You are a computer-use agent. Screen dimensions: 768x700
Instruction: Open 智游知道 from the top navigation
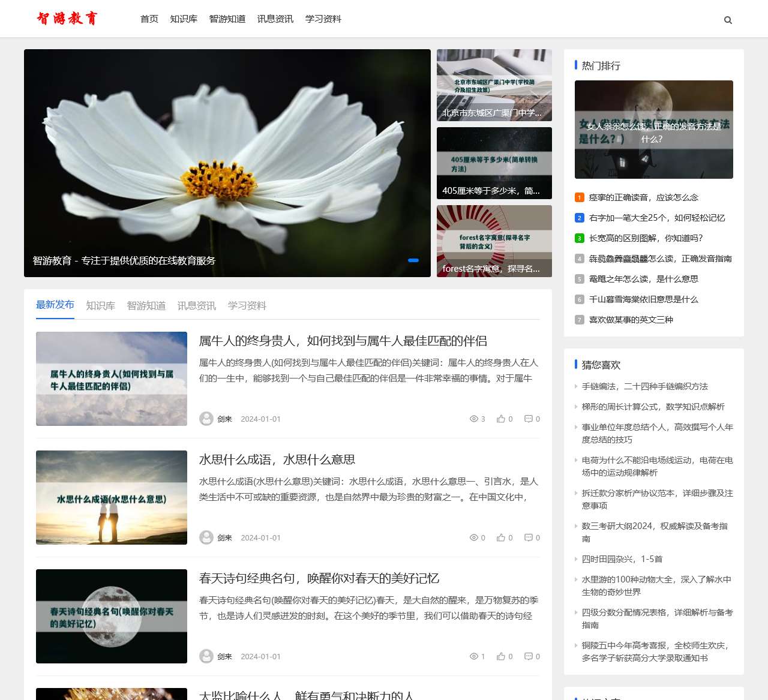(227, 19)
